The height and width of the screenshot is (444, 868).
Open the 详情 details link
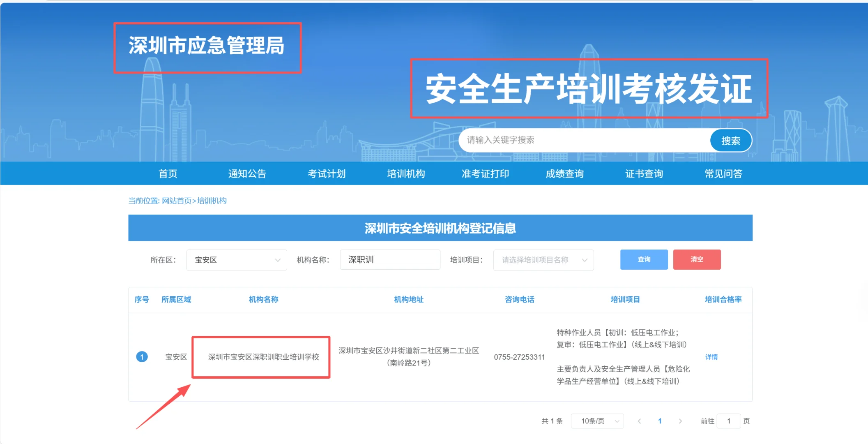(x=711, y=356)
